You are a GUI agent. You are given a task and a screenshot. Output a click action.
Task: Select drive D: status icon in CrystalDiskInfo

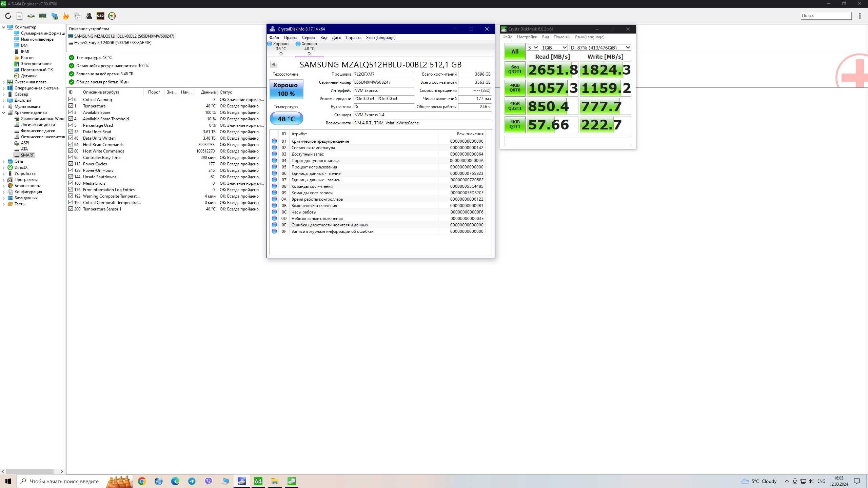click(298, 44)
